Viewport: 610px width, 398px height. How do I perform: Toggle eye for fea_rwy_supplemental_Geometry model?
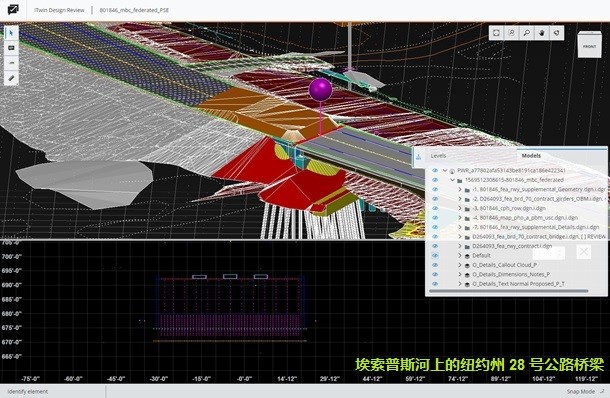435,189
